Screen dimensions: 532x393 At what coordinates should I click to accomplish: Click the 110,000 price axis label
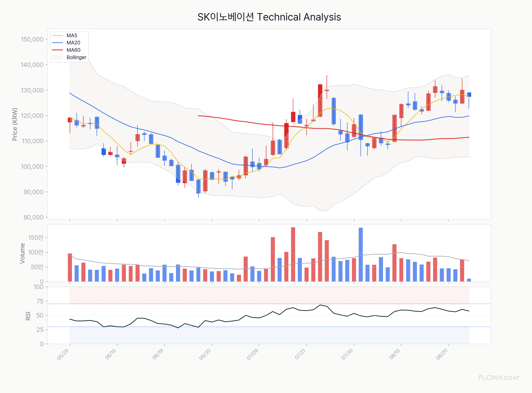click(x=33, y=141)
